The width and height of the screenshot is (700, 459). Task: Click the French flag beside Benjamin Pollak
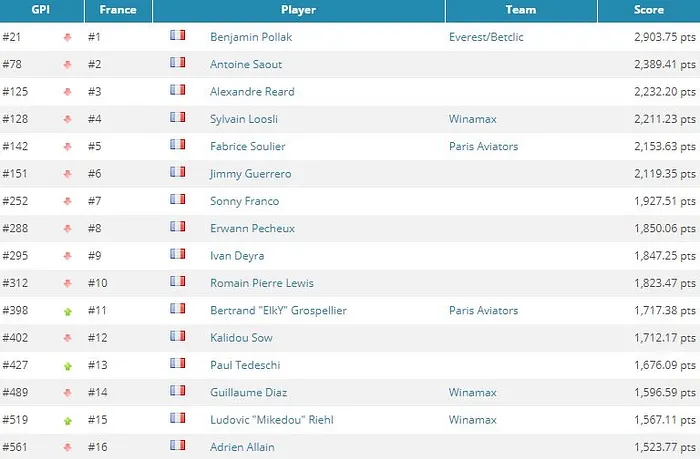(178, 35)
